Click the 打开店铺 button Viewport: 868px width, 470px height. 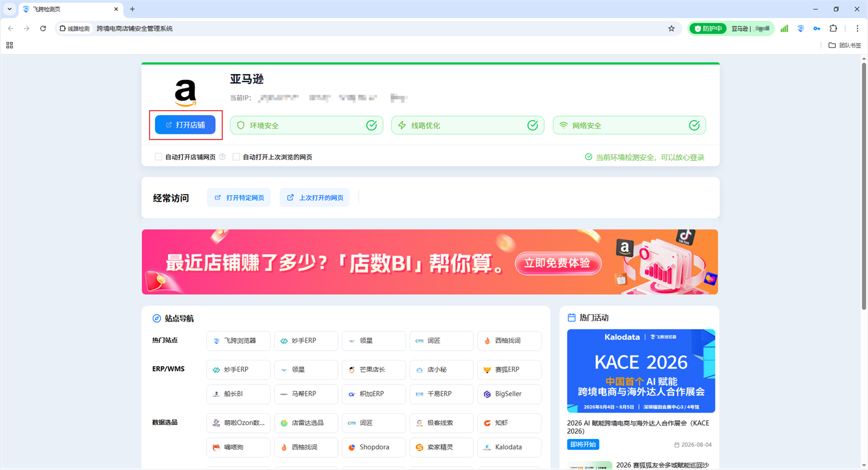pyautogui.click(x=185, y=125)
